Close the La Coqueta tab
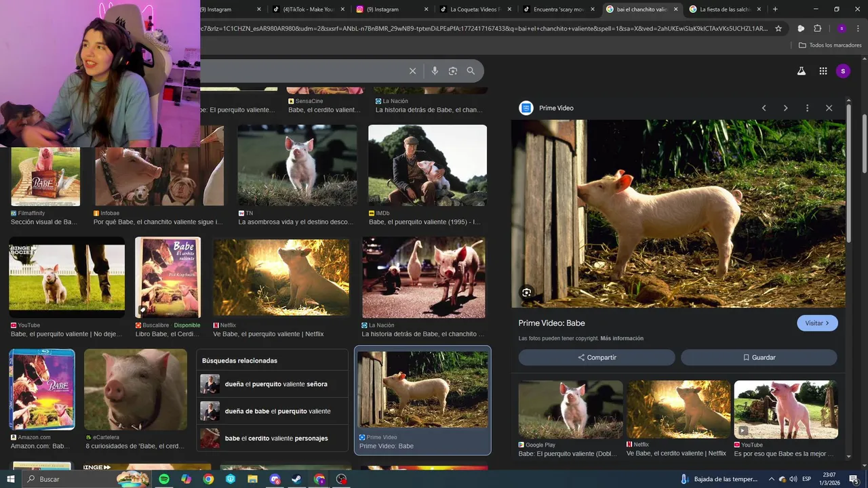 tap(509, 9)
